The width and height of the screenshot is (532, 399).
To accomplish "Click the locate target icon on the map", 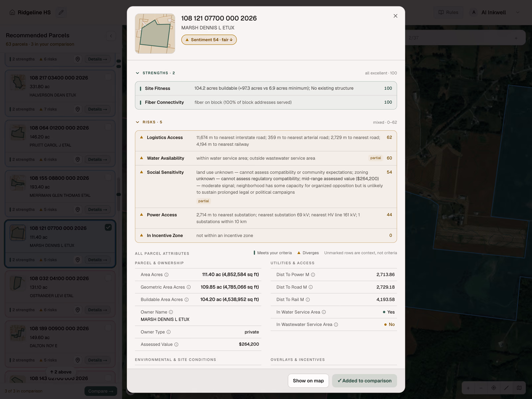I will pyautogui.click(x=494, y=388).
